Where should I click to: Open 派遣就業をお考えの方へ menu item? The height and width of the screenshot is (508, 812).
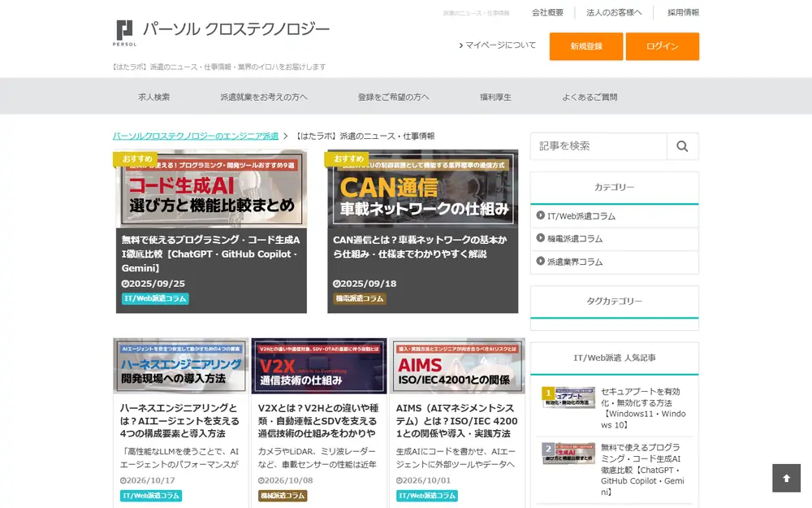coord(264,97)
